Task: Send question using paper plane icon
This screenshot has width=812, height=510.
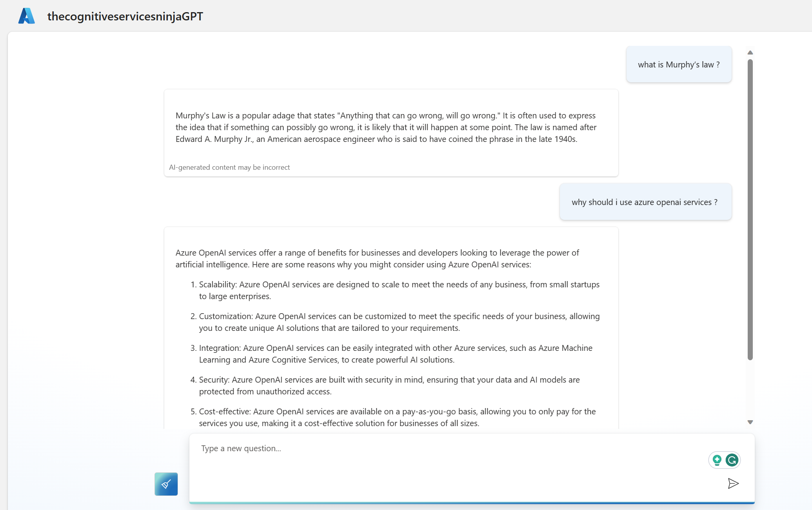Action: [733, 483]
